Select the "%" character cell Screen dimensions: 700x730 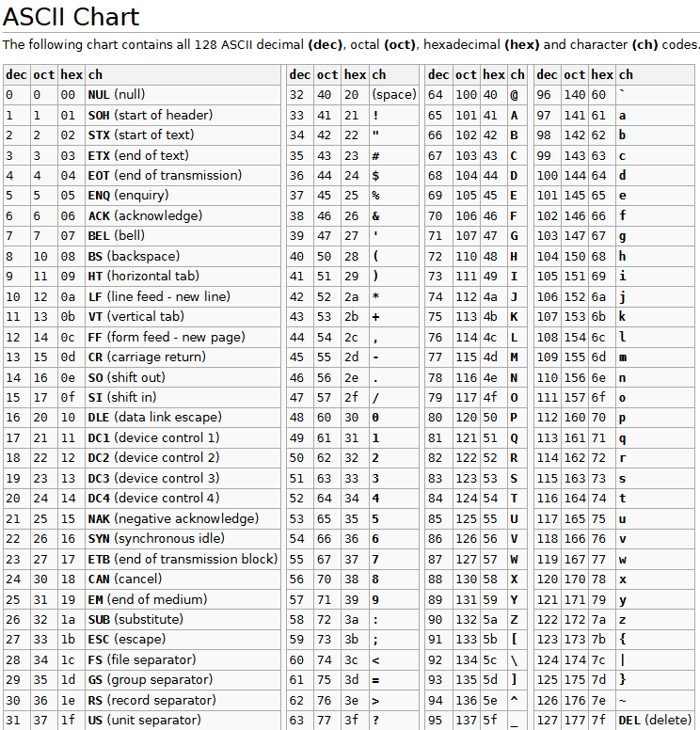394,196
